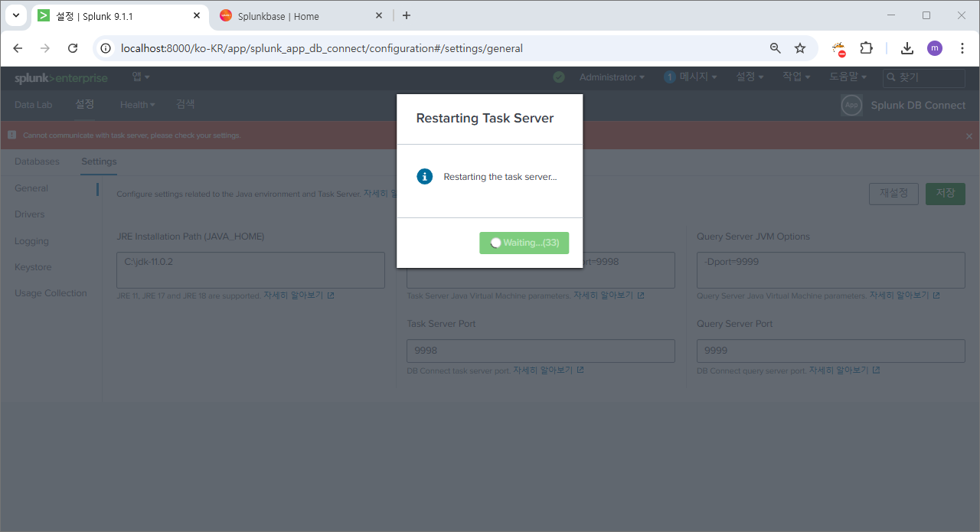Select General in the settings sidebar
The width and height of the screenshot is (980, 532).
[x=31, y=188]
